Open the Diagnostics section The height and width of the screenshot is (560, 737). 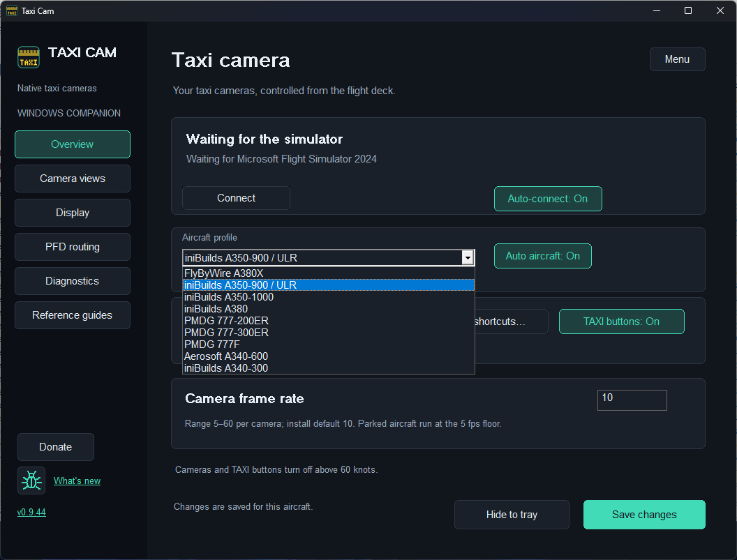(73, 281)
